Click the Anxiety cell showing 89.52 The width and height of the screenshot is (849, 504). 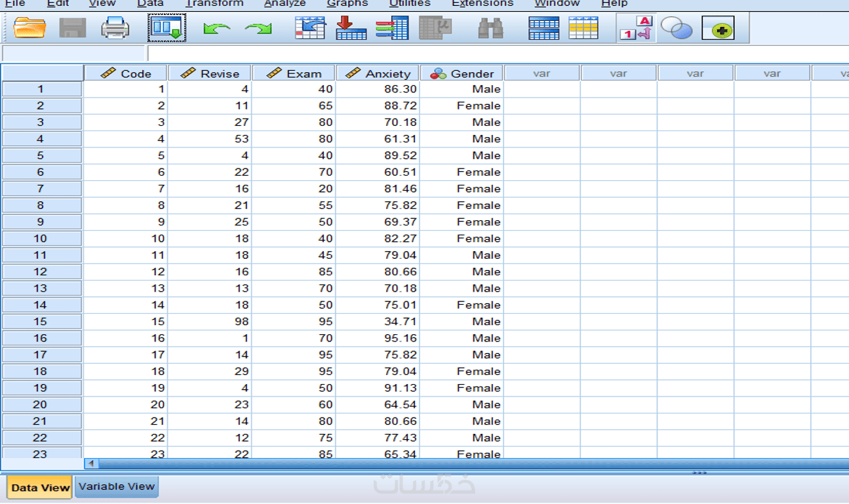(378, 155)
